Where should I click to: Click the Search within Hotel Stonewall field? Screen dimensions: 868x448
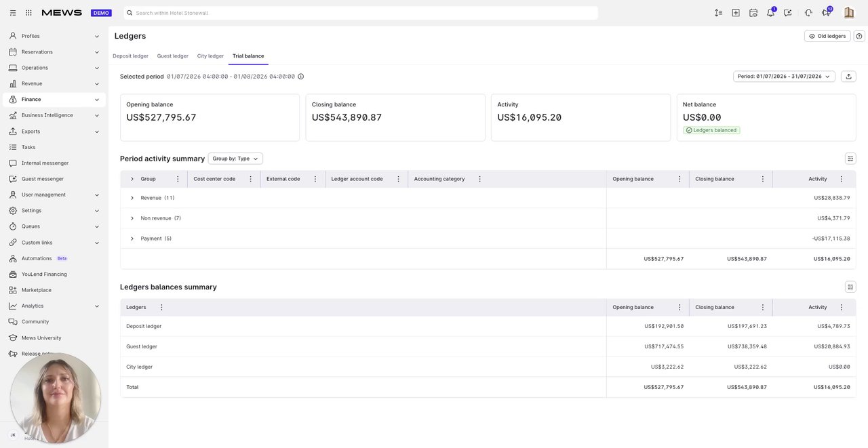pyautogui.click(x=361, y=13)
